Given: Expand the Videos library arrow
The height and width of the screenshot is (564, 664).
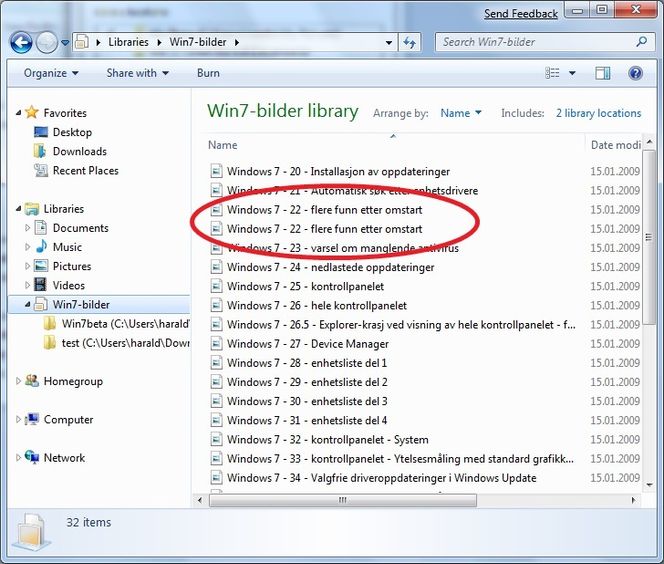Looking at the screenshot, I should 27,285.
